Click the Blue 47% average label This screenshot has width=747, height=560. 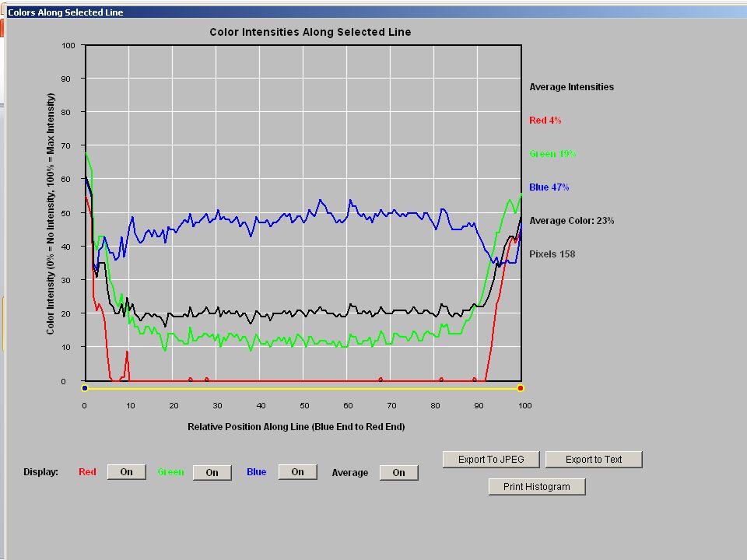point(549,187)
